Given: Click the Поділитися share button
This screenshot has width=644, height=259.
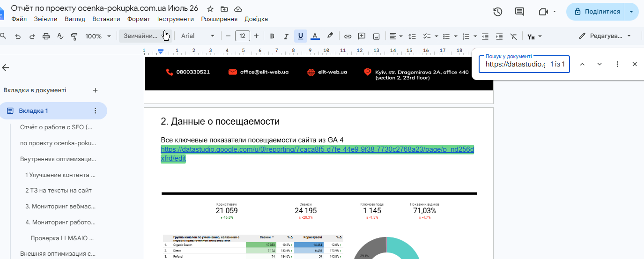Looking at the screenshot, I should pos(595,12).
